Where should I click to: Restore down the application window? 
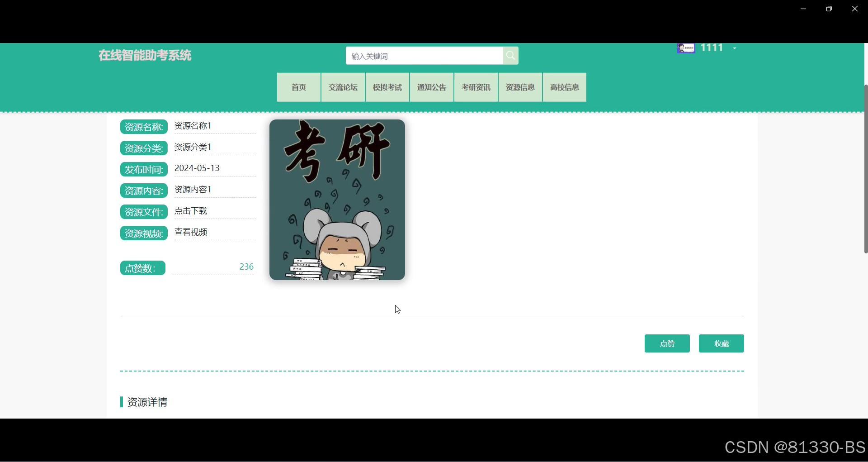pos(829,9)
